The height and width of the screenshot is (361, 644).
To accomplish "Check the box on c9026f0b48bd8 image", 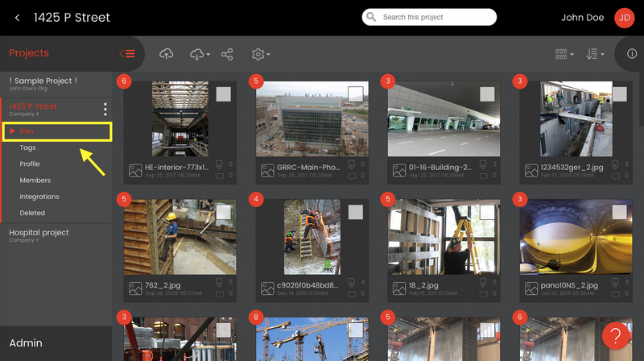I will coord(355,212).
